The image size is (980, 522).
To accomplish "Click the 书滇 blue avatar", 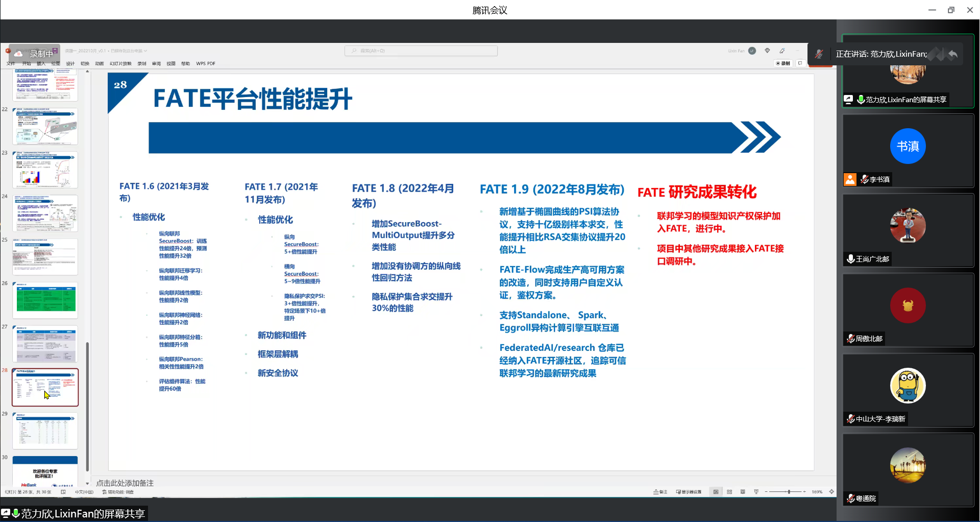I will [x=908, y=146].
